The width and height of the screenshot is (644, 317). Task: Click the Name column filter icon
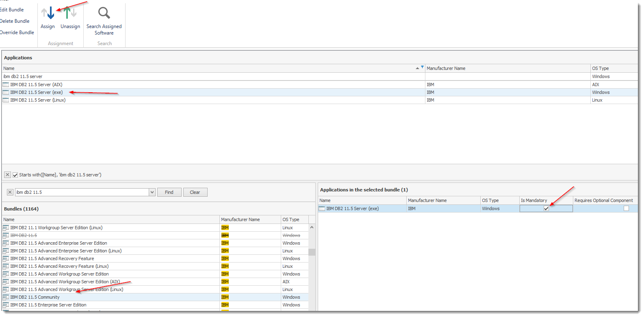422,67
